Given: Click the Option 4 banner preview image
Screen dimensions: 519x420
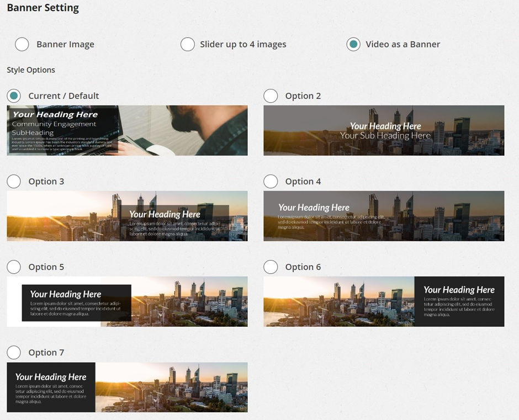Looking at the screenshot, I should click(384, 216).
